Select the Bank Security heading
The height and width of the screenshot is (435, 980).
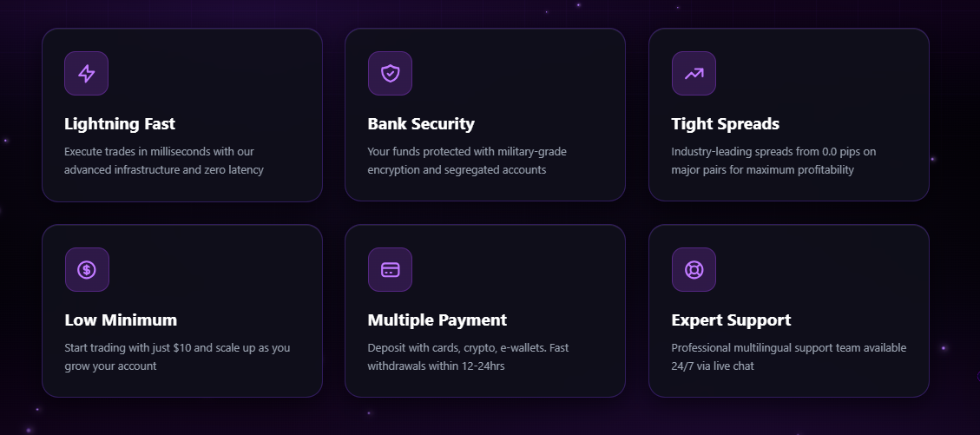421,124
